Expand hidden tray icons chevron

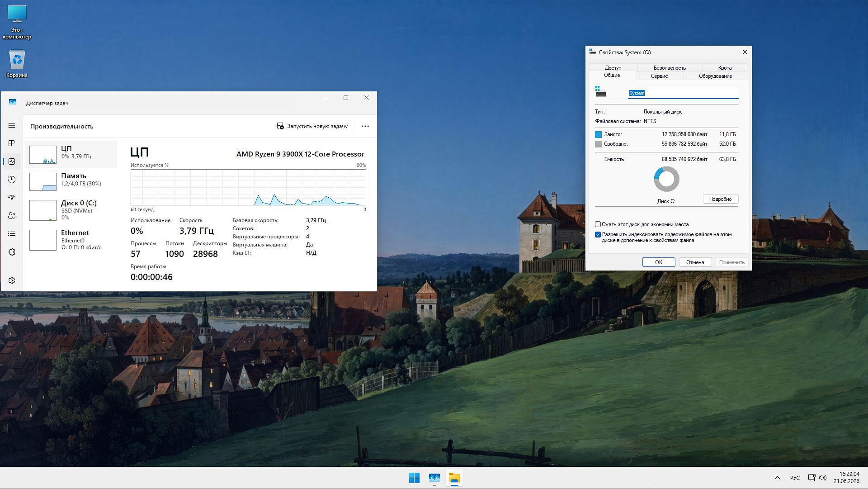pos(777,478)
